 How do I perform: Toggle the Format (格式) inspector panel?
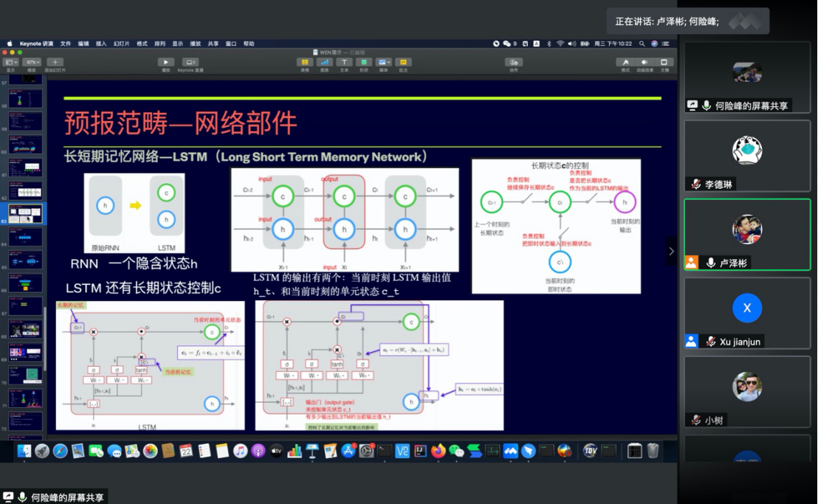pyautogui.click(x=625, y=63)
